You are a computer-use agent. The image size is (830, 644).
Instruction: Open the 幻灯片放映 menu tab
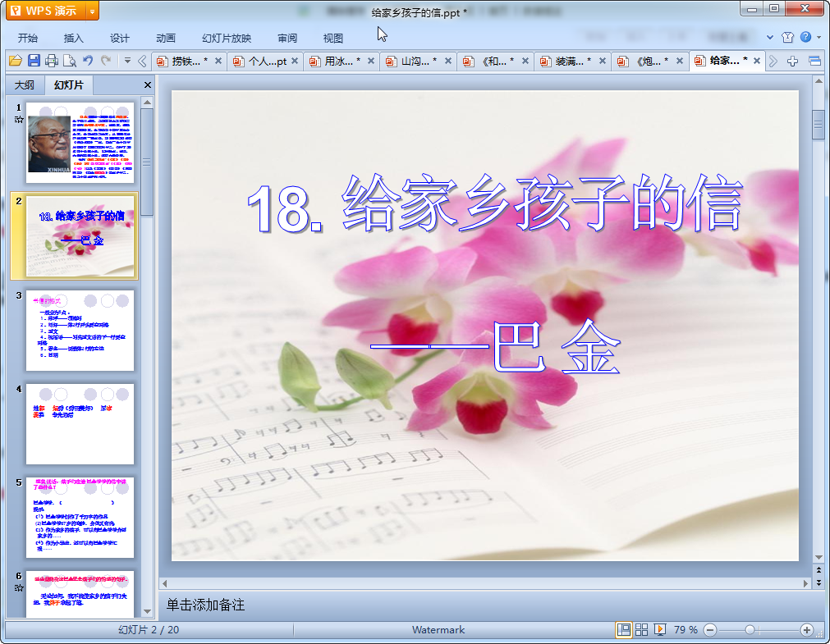click(x=227, y=38)
